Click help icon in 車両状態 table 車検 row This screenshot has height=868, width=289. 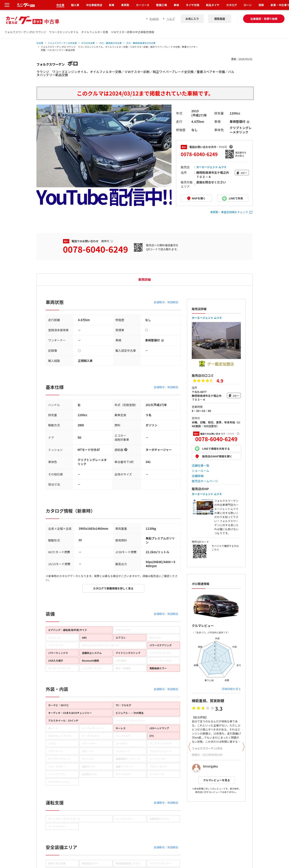pyautogui.click(x=163, y=341)
